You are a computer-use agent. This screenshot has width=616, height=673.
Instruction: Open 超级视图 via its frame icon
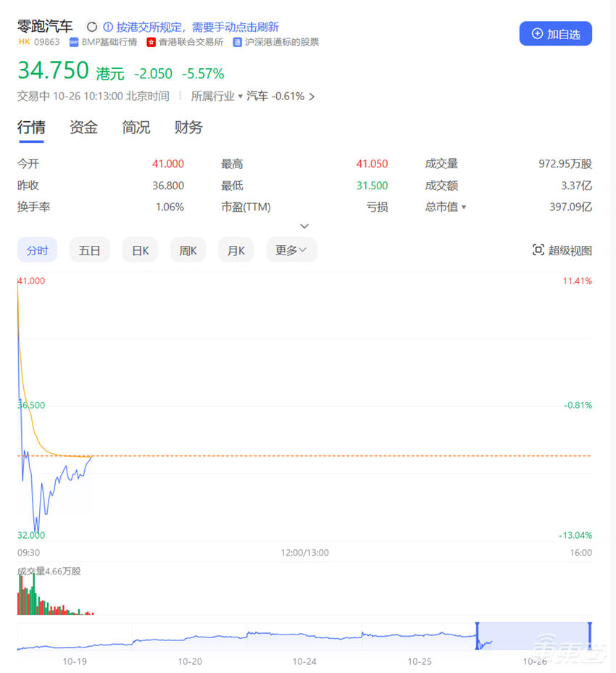[x=538, y=249]
